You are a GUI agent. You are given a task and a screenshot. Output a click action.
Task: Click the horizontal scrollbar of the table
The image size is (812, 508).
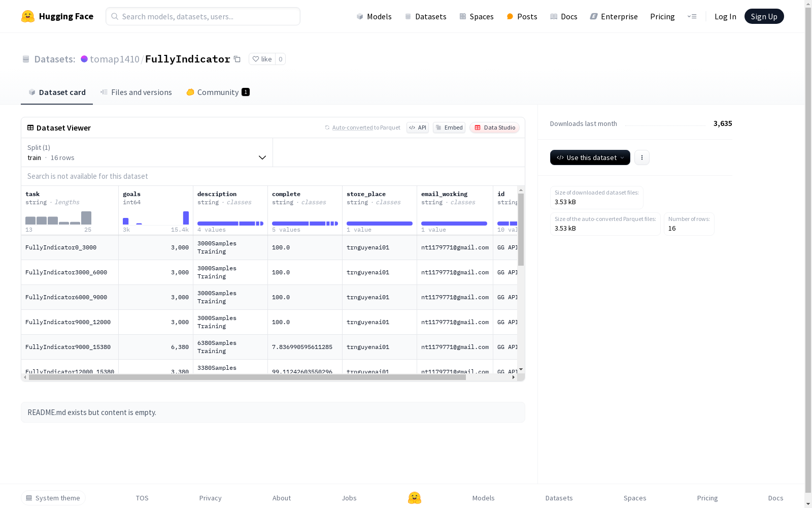(x=247, y=377)
